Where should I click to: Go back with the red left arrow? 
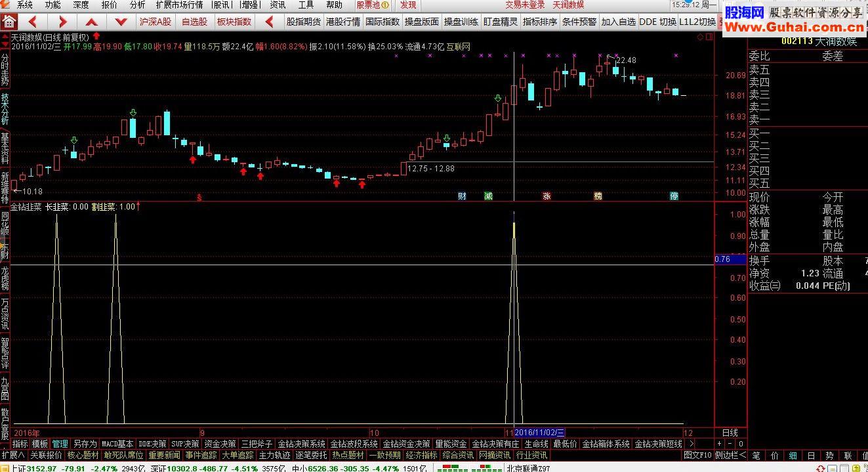(x=33, y=22)
